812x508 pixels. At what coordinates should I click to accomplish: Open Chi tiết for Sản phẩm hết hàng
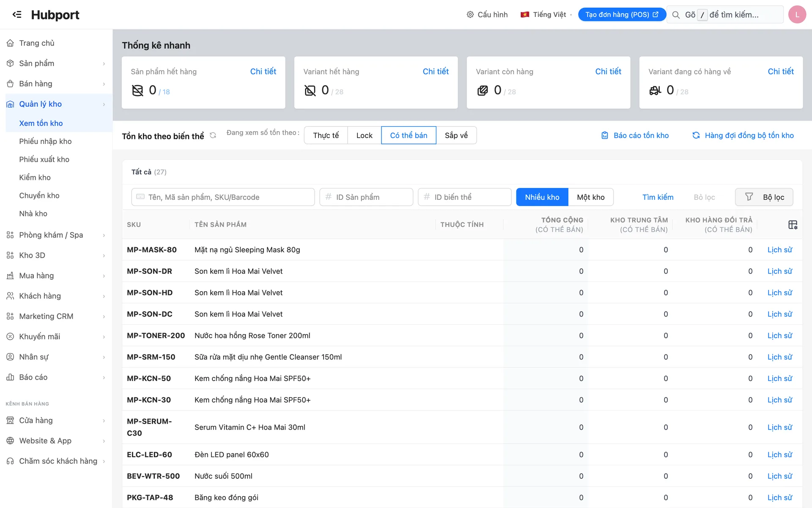(x=263, y=72)
